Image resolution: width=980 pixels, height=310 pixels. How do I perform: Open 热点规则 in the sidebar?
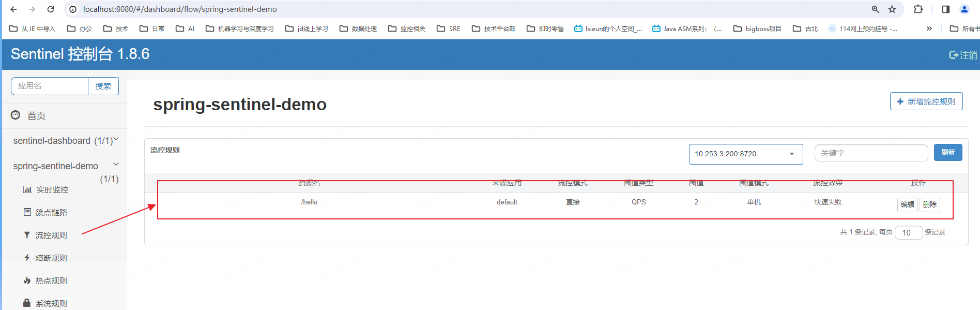coord(45,281)
